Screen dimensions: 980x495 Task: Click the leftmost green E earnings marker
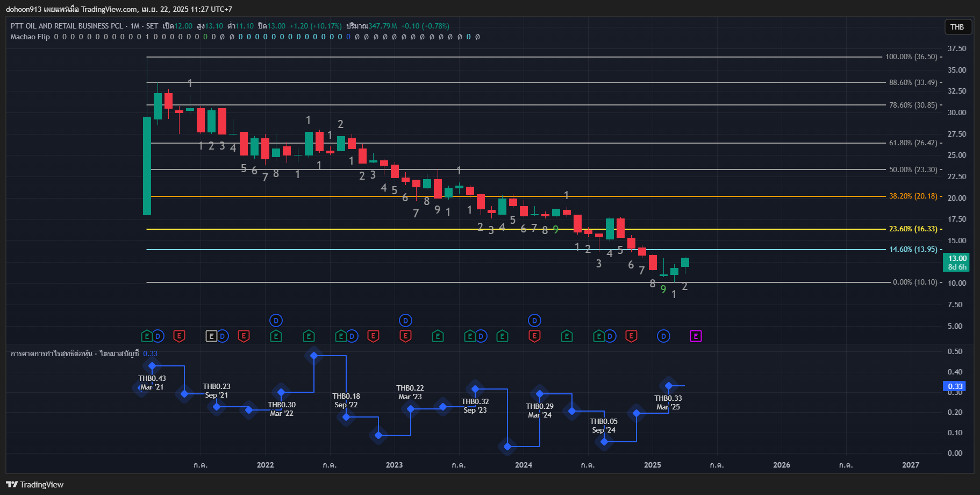(x=147, y=336)
